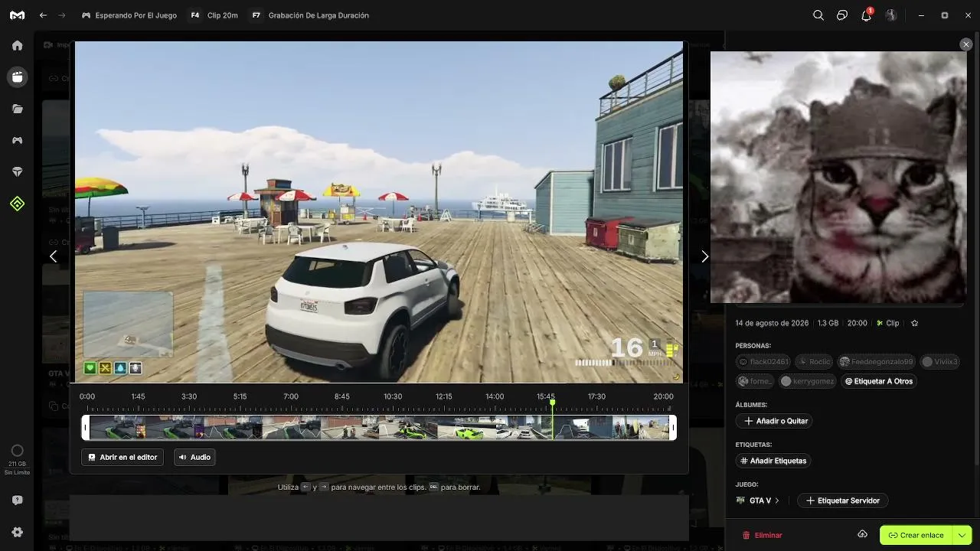Click the right trim handle of the timeline
Image resolution: width=980 pixels, height=551 pixels.
tap(673, 427)
